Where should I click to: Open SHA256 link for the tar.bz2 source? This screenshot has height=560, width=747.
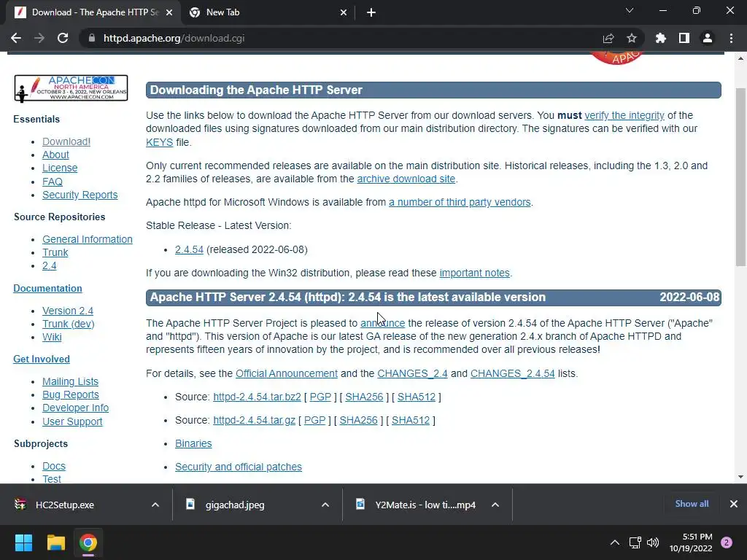pyautogui.click(x=364, y=397)
